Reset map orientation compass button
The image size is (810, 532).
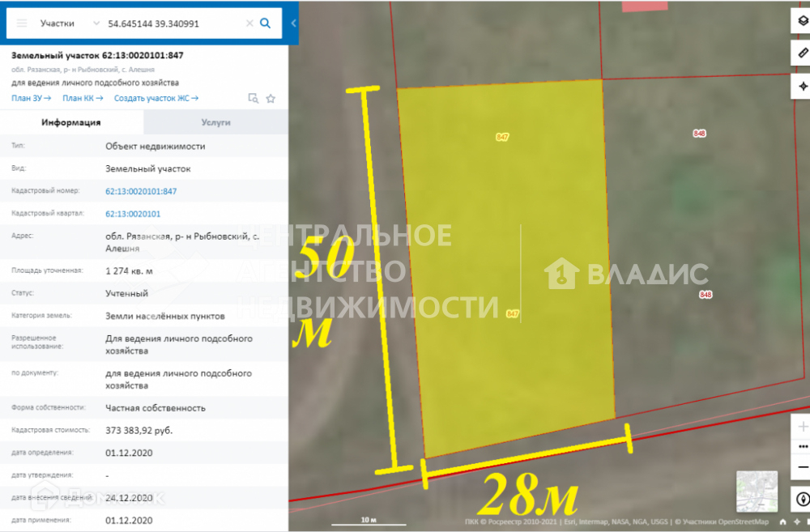coord(802,500)
